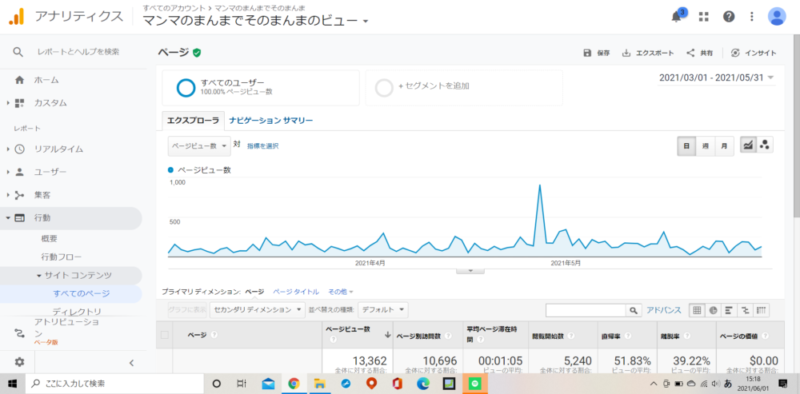This screenshot has width=800, height=394.
Task: Open the insights (インサイト) icon
Action: click(735, 53)
